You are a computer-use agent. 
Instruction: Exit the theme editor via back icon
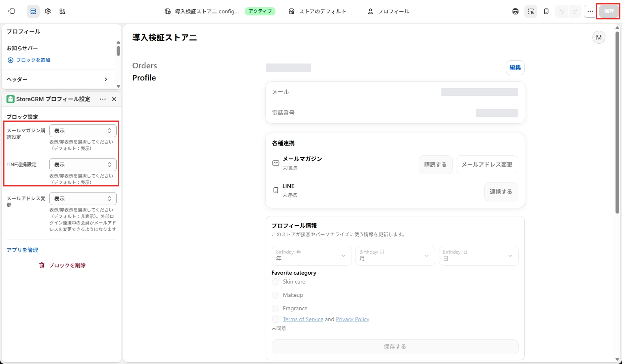point(11,11)
